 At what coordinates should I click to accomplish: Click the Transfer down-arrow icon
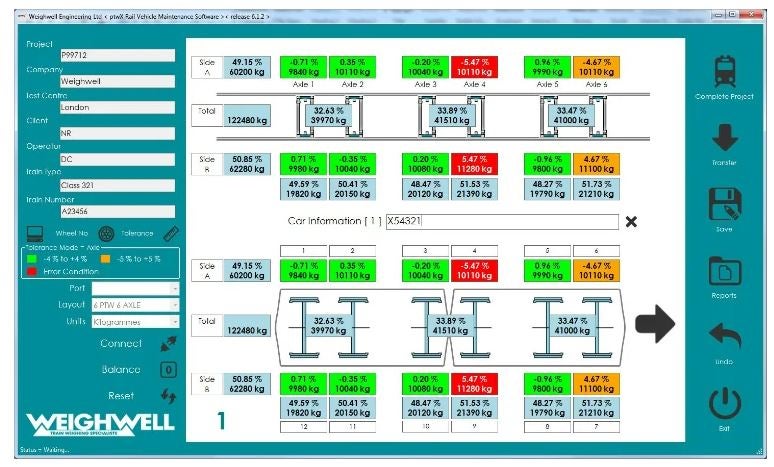coord(726,138)
